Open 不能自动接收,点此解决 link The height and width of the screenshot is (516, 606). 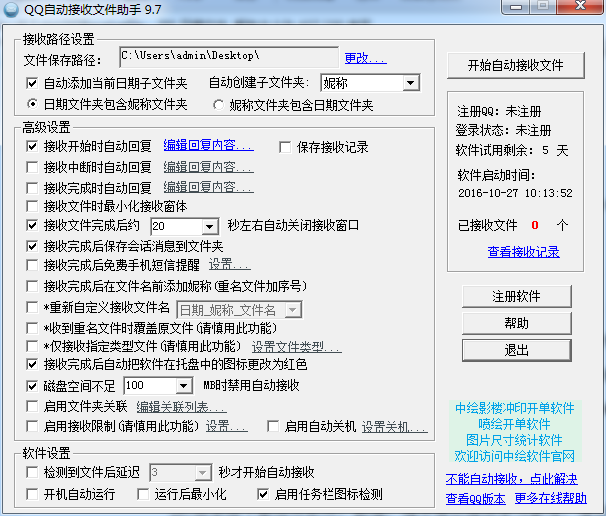[511, 479]
